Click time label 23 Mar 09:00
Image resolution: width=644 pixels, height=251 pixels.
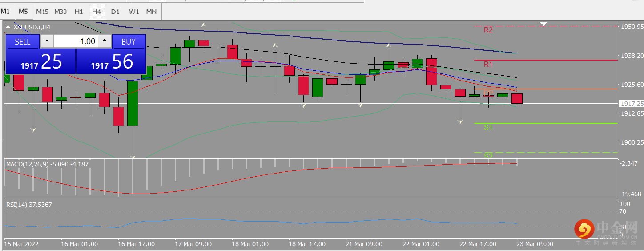(x=535, y=244)
